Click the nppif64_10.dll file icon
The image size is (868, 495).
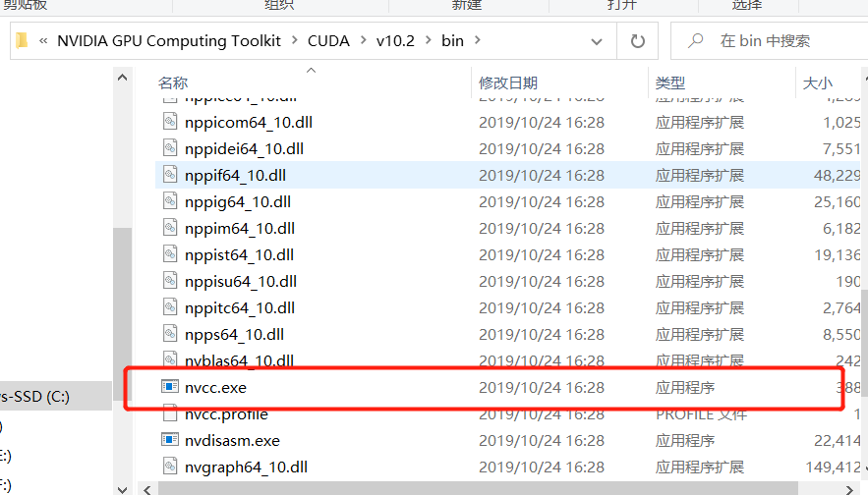pyautogui.click(x=170, y=175)
